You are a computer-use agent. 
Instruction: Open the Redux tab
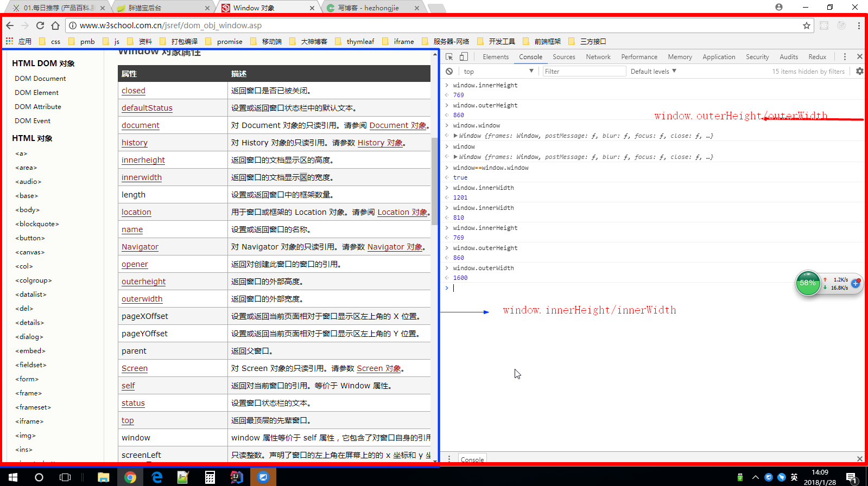click(817, 56)
